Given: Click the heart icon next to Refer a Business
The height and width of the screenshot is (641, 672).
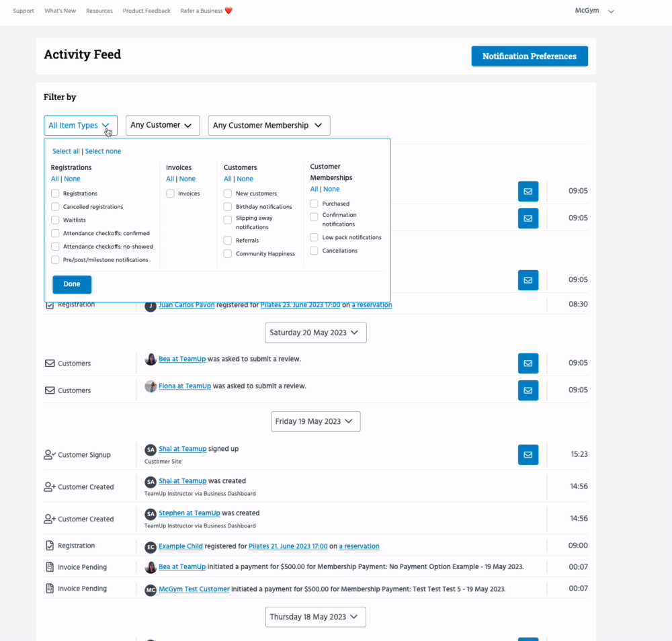Looking at the screenshot, I should click(228, 11).
